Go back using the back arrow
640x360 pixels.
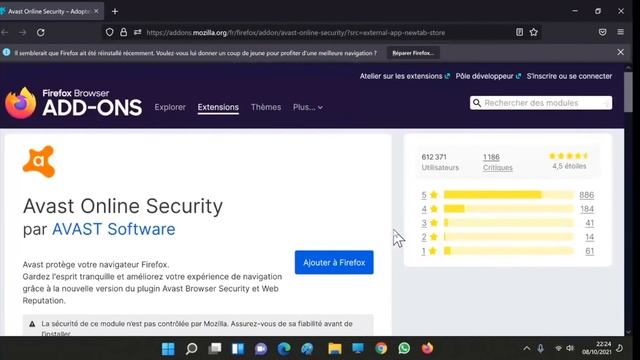(x=5, y=32)
